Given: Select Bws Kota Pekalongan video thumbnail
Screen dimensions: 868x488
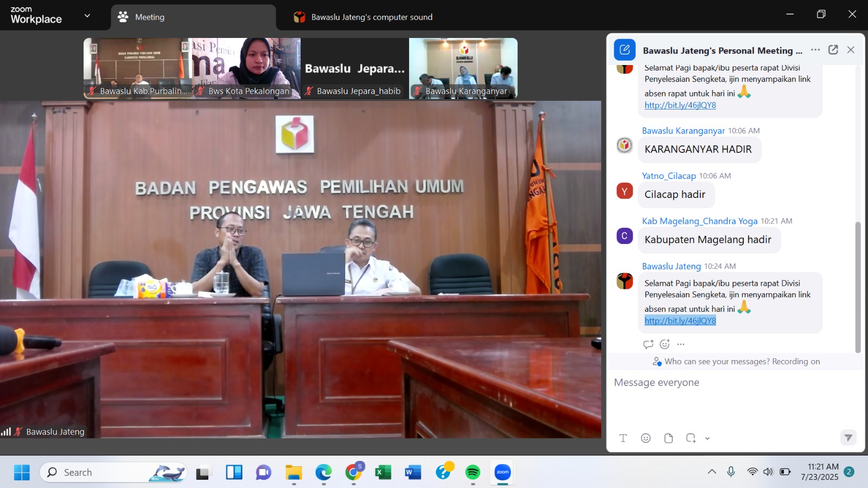Looking at the screenshot, I should (246, 68).
